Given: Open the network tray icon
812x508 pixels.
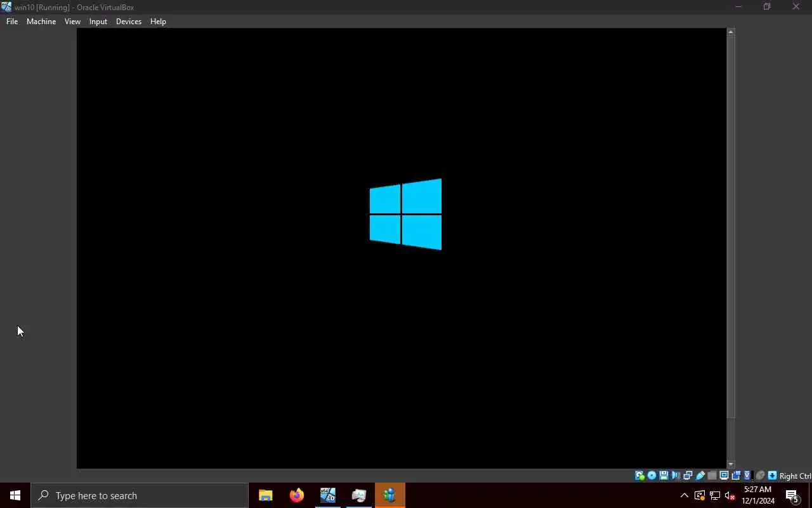Looking at the screenshot, I should click(x=715, y=495).
